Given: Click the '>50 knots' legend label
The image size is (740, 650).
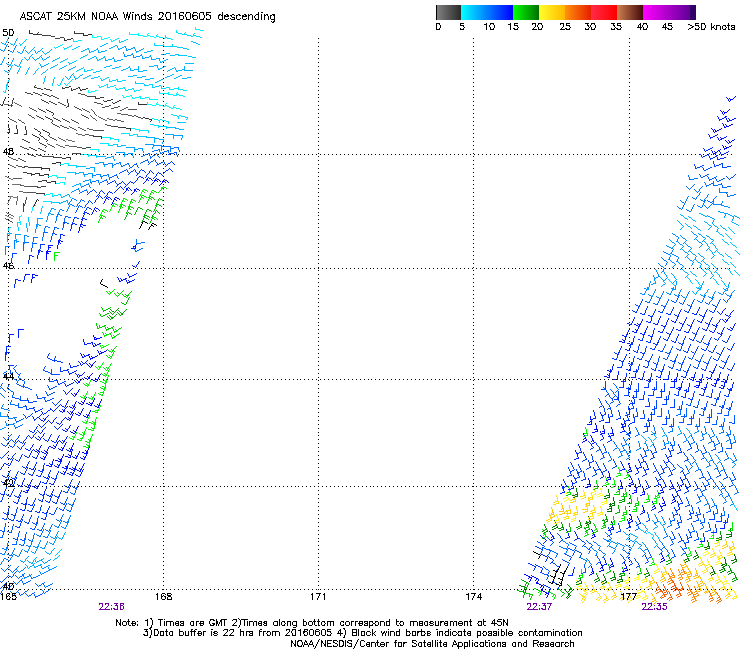Looking at the screenshot, I should pos(711,27).
